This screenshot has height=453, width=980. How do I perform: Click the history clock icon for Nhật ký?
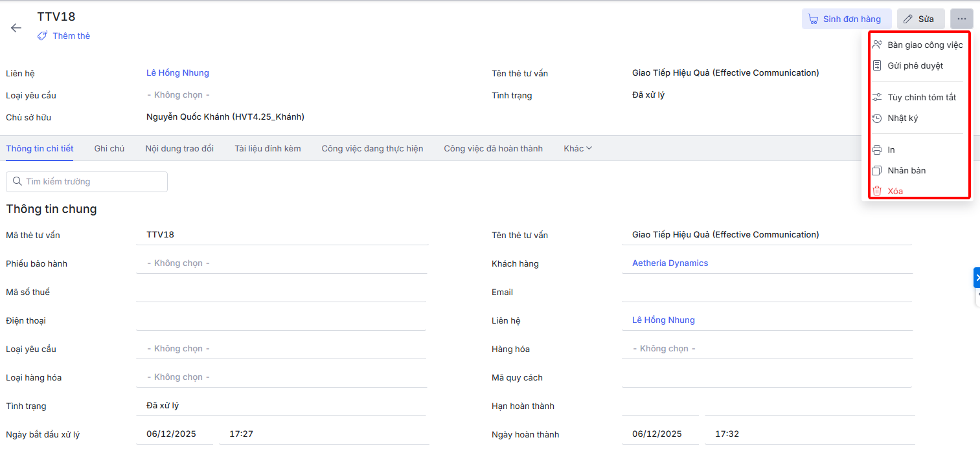click(x=877, y=118)
